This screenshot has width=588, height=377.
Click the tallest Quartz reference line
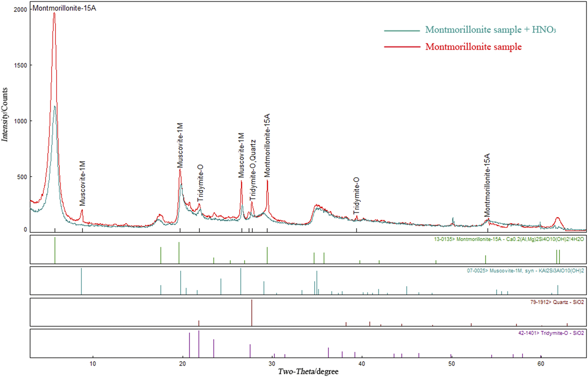tap(252, 312)
